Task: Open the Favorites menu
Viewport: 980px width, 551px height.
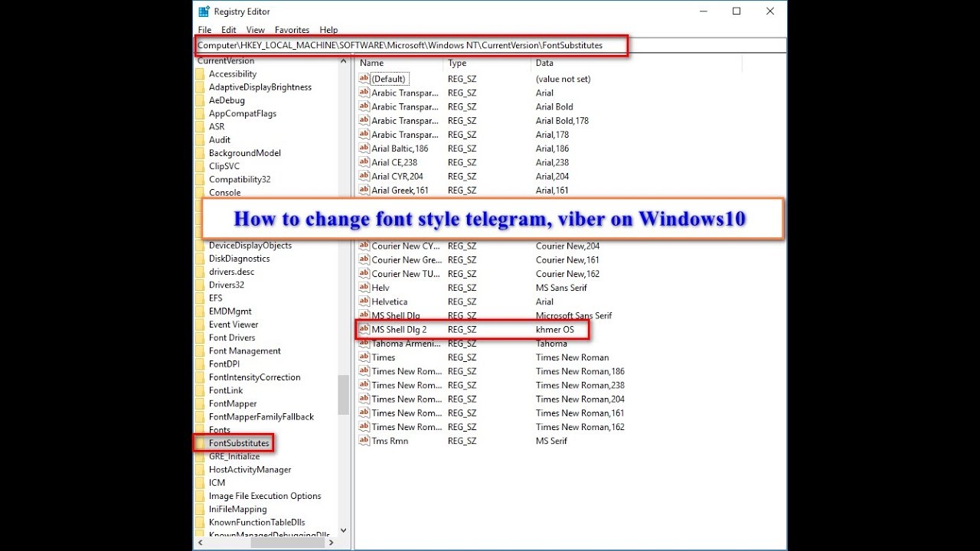Action: (292, 30)
